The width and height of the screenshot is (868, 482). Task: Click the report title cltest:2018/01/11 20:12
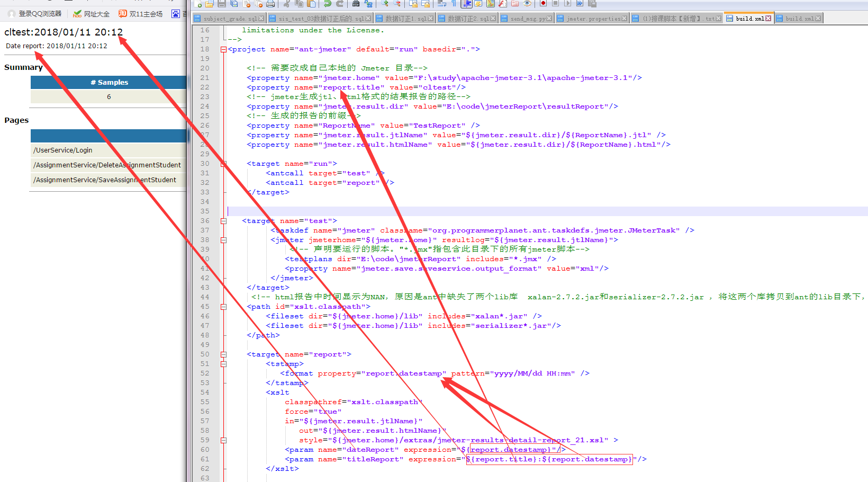point(64,32)
